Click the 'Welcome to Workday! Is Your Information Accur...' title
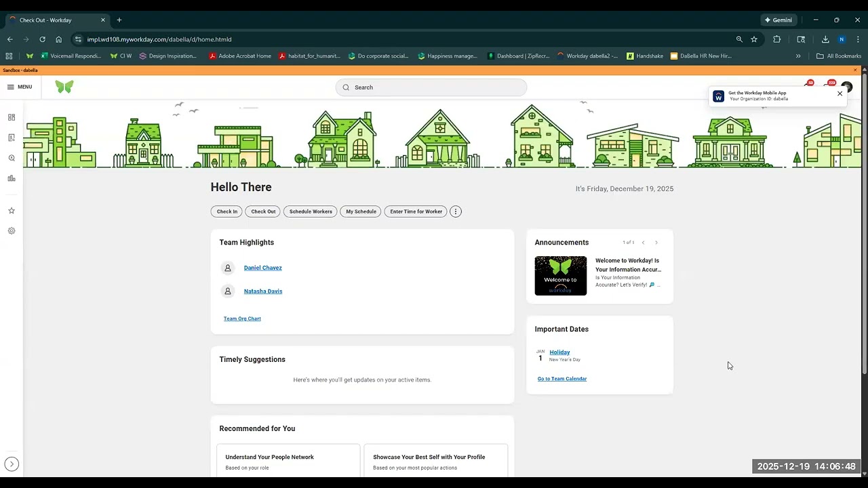The height and width of the screenshot is (488, 868). (628, 265)
